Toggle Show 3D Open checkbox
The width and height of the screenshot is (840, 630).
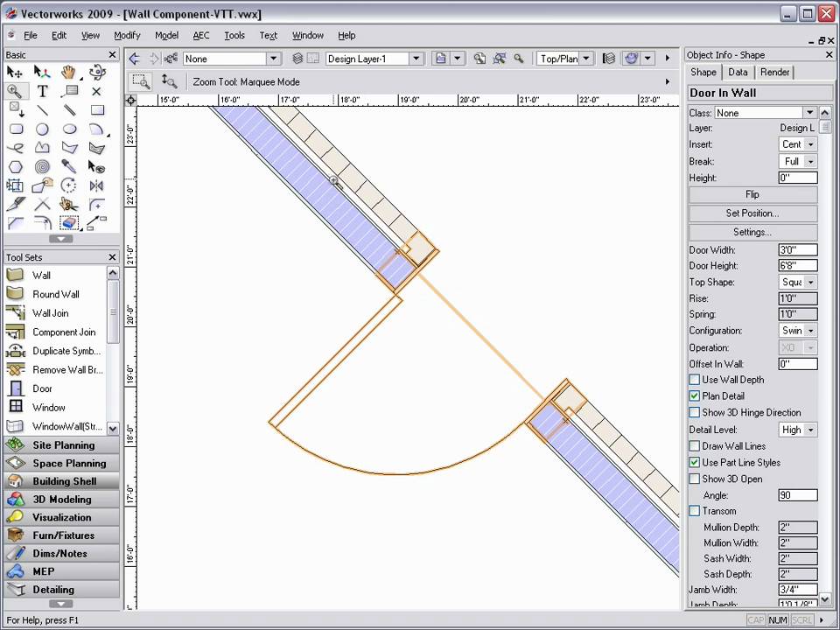click(694, 479)
